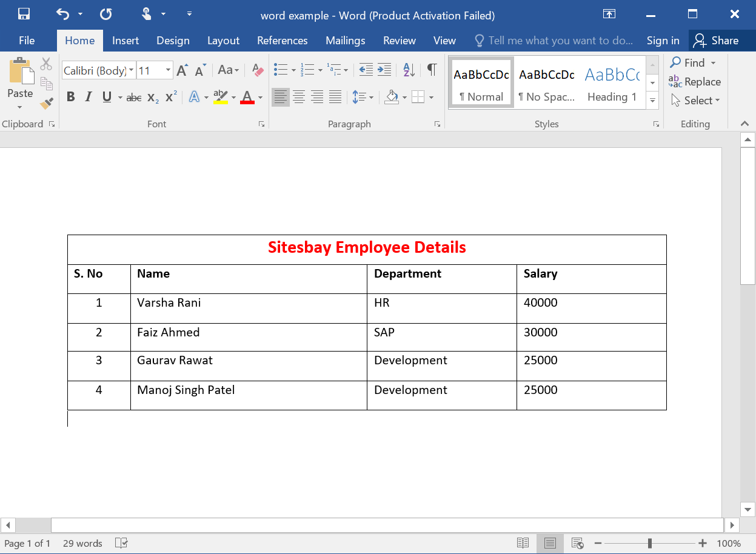Image resolution: width=756 pixels, height=554 pixels.
Task: Increase paragraph indent
Action: 384,70
